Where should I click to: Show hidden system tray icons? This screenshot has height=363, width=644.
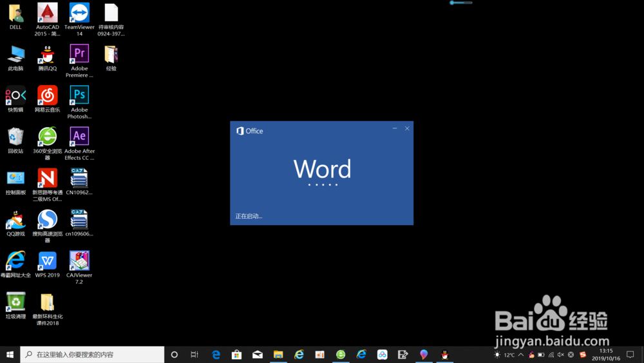(x=521, y=355)
